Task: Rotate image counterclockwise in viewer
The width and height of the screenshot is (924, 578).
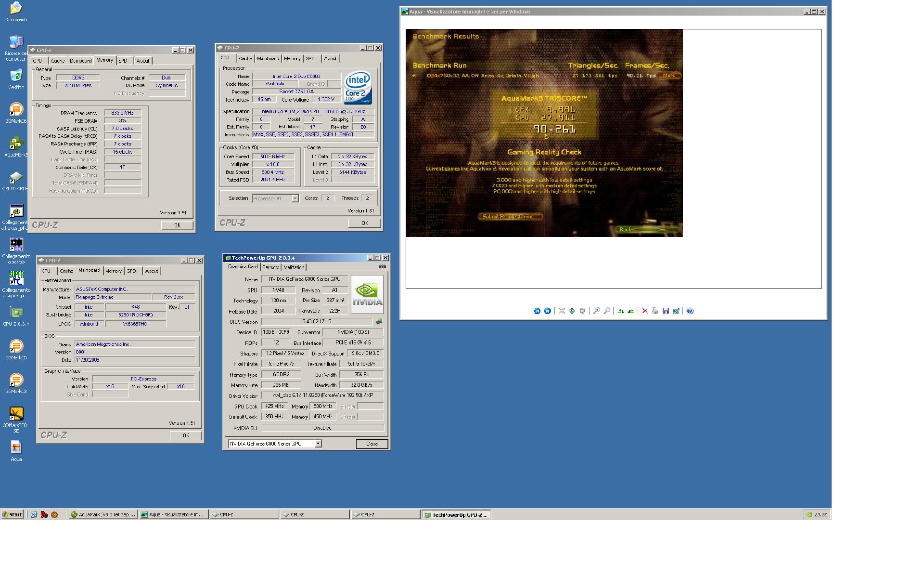Action: pos(631,311)
